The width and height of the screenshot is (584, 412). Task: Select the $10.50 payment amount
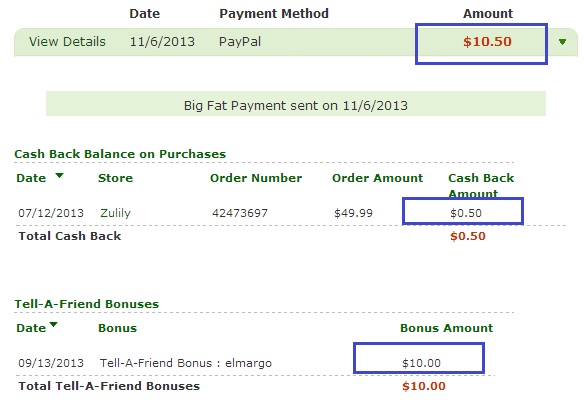(487, 41)
